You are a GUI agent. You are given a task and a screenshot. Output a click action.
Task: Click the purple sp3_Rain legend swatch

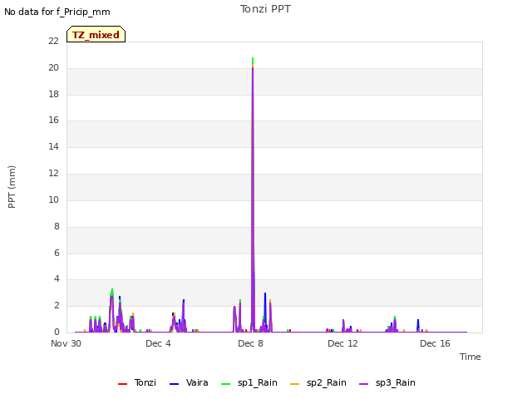point(363,384)
